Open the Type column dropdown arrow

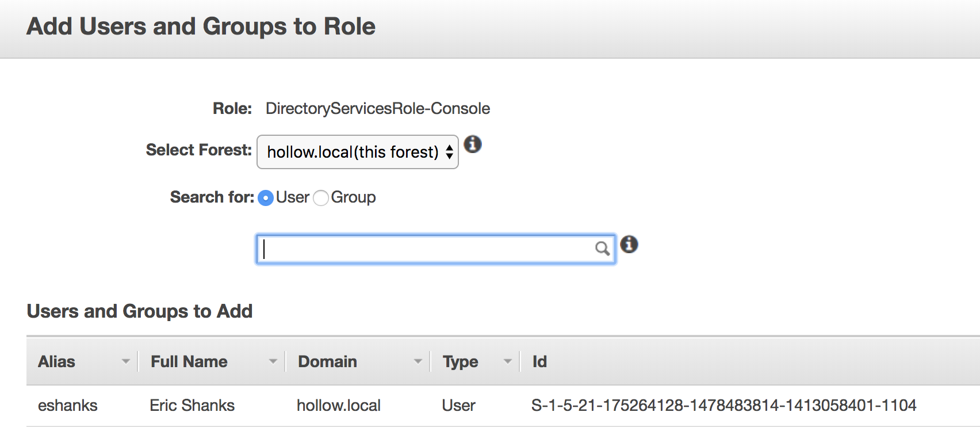pyautogui.click(x=507, y=361)
